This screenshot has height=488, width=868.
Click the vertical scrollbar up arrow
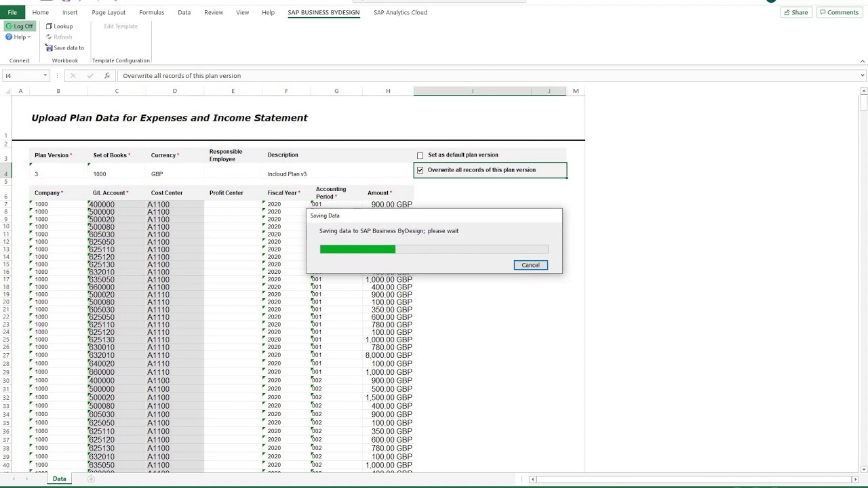[x=863, y=91]
